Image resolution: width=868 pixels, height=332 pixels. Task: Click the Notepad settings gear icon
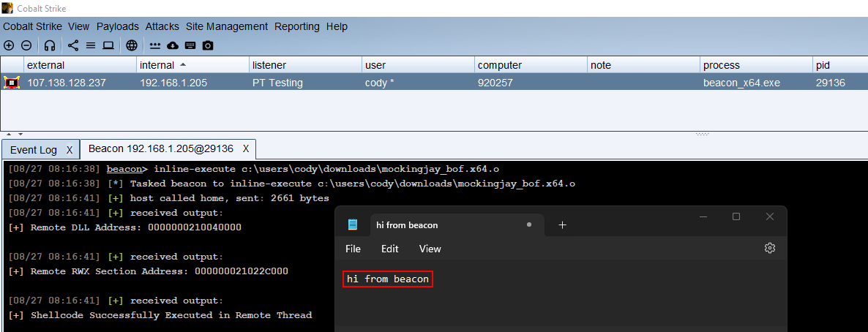769,248
